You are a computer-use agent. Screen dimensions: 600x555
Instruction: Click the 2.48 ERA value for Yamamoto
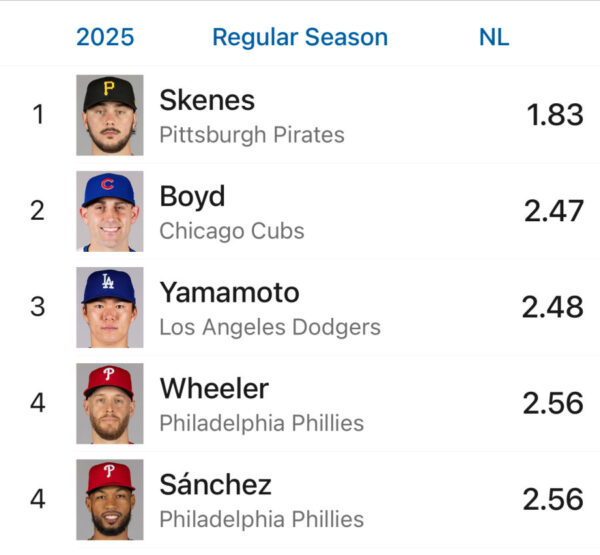[552, 307]
